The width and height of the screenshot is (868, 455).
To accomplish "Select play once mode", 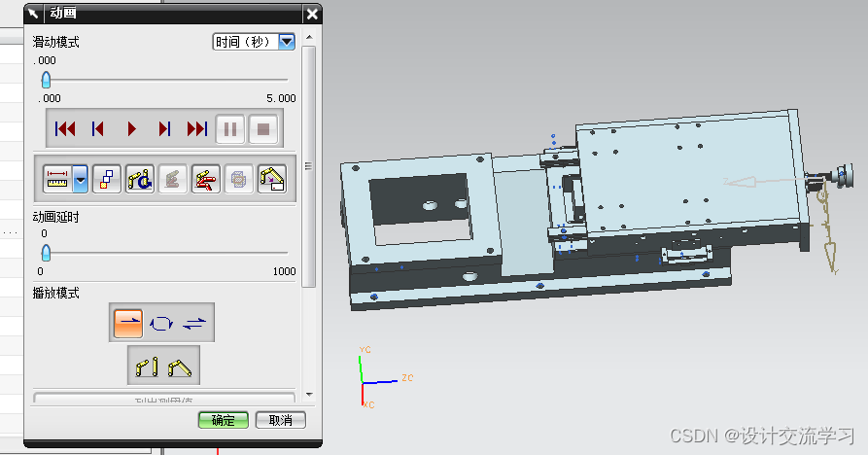I will click(x=128, y=323).
